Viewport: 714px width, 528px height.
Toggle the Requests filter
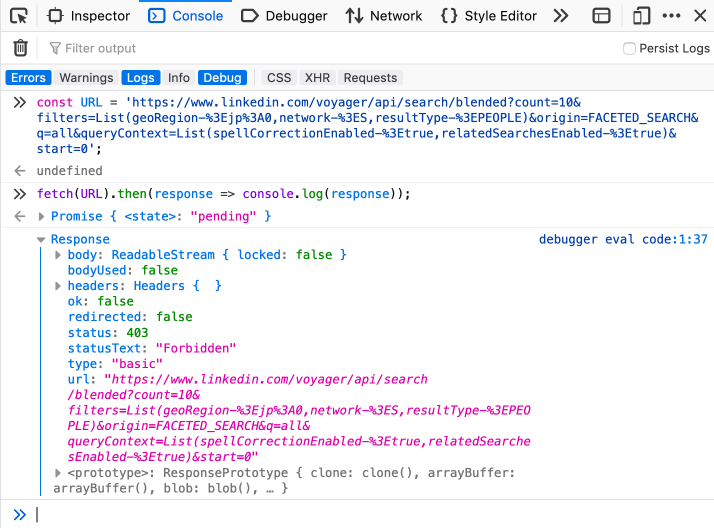370,78
